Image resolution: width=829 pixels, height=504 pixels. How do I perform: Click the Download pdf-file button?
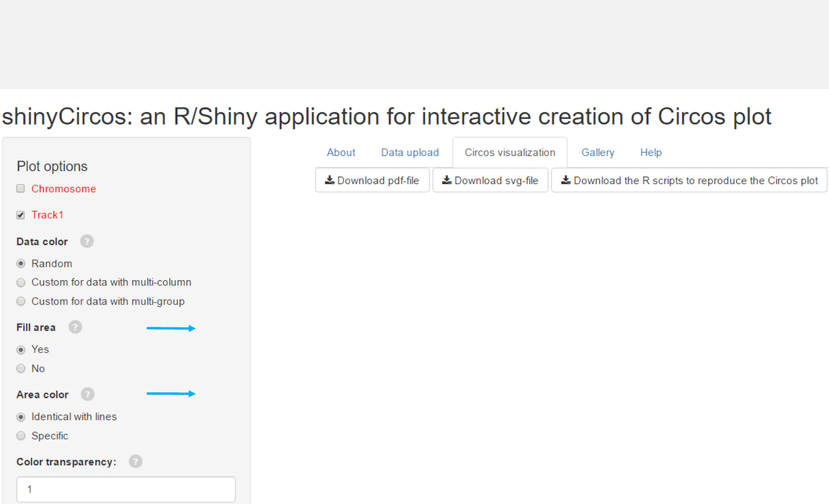click(x=372, y=180)
